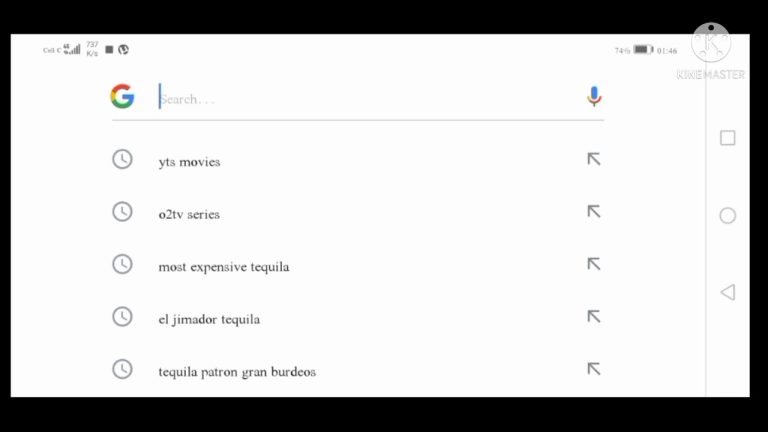Click clock icon beside 'most expensive tequila'
The width and height of the screenshot is (768, 432).
(x=122, y=264)
